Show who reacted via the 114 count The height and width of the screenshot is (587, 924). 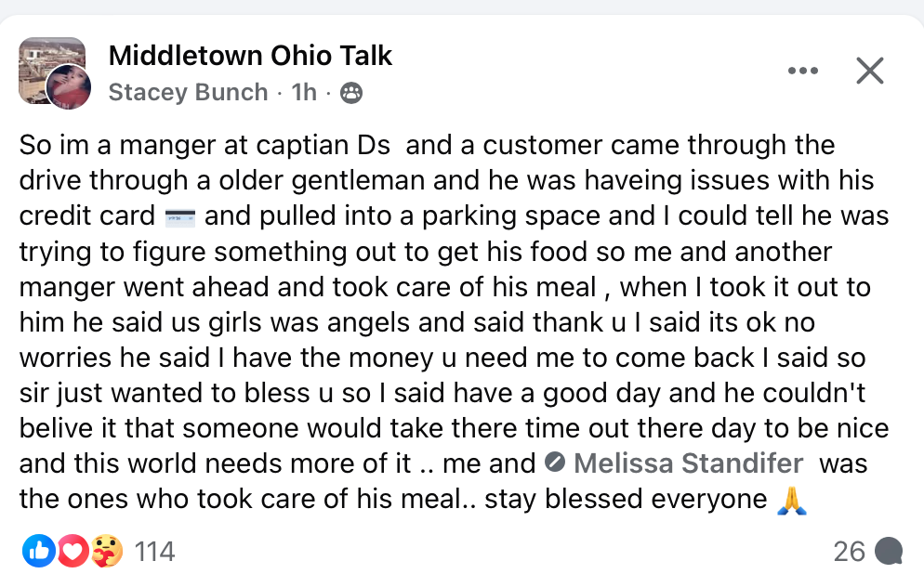coord(154,552)
